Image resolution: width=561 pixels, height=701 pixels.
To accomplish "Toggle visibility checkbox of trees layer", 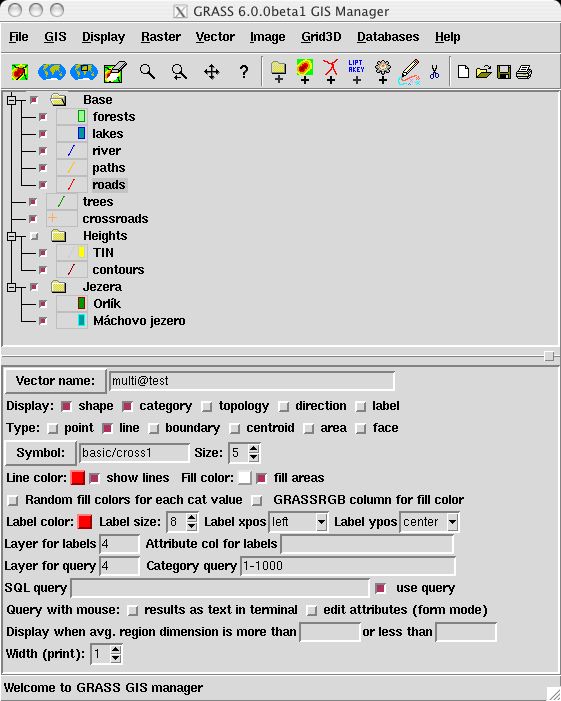I will pyautogui.click(x=33, y=202).
